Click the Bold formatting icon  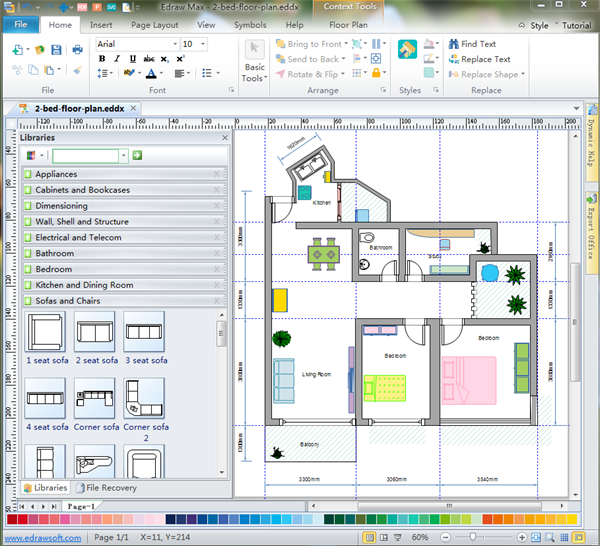102,59
